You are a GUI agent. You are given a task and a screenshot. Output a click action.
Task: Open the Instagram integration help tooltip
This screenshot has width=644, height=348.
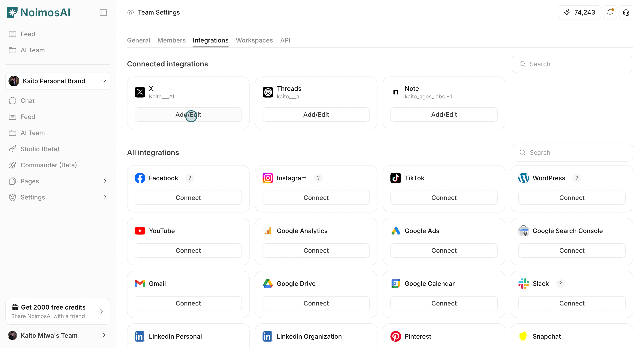coord(318,178)
